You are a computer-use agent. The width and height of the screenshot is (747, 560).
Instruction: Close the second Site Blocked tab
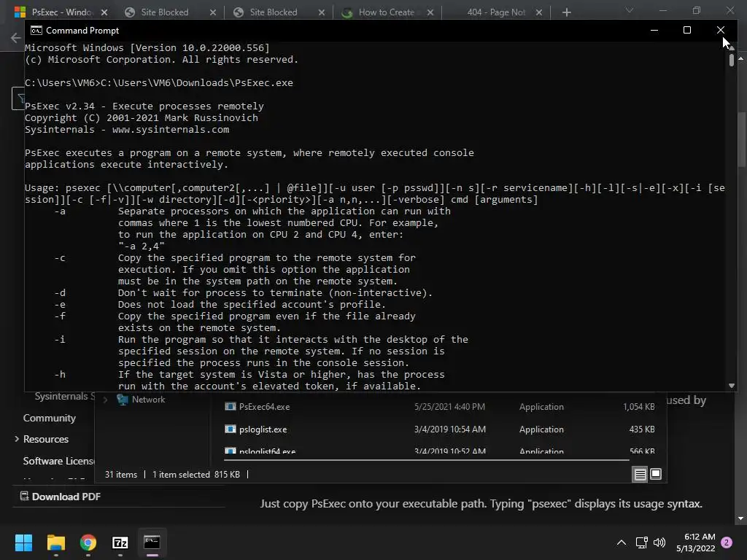coord(322,12)
